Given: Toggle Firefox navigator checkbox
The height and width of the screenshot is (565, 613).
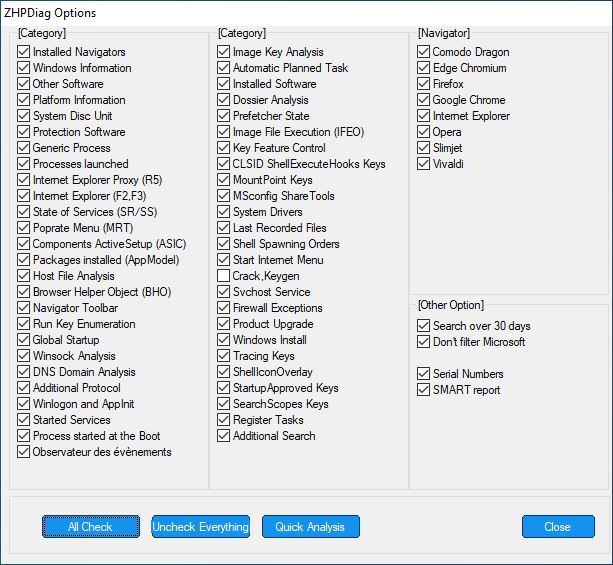Looking at the screenshot, I should tap(423, 84).
